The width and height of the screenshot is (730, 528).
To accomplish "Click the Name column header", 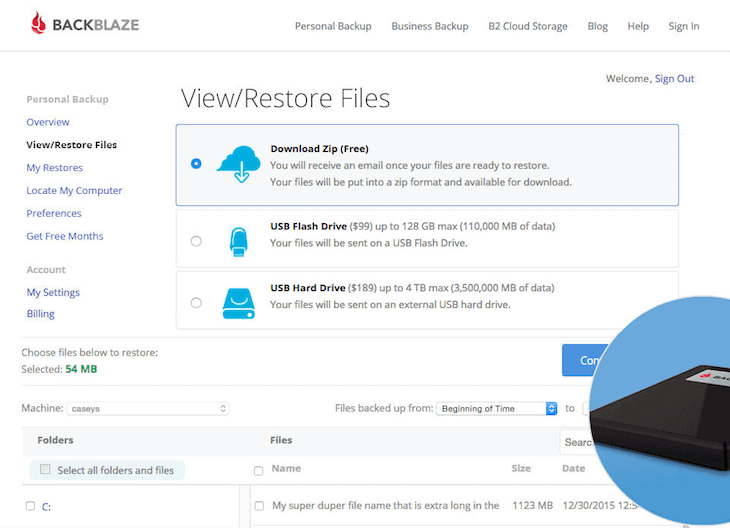I will coord(286,468).
